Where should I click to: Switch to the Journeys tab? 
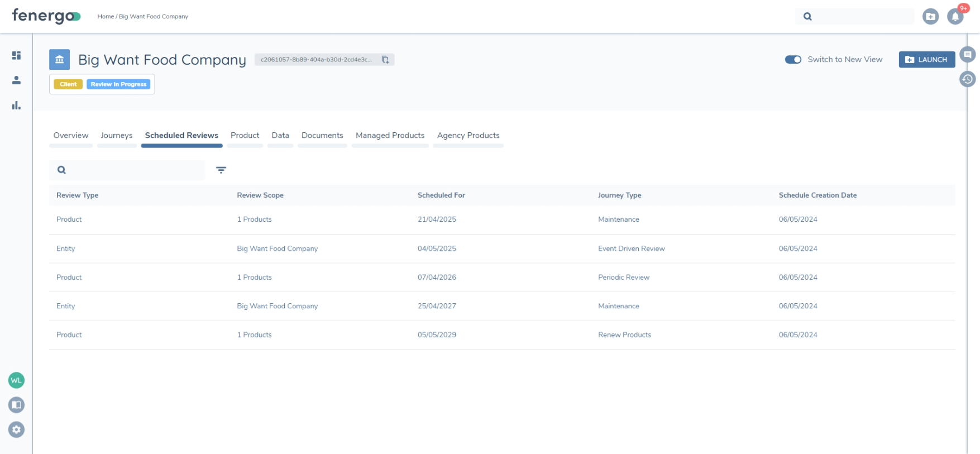tap(117, 135)
